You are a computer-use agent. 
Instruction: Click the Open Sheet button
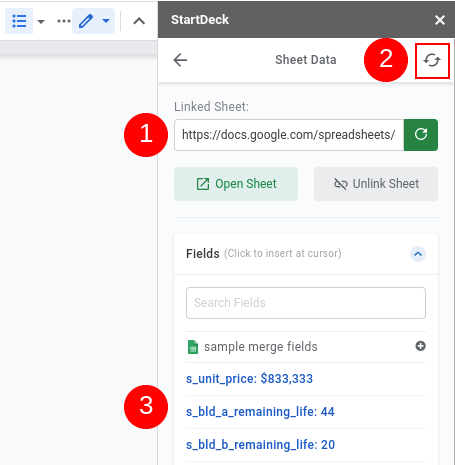[x=236, y=184]
